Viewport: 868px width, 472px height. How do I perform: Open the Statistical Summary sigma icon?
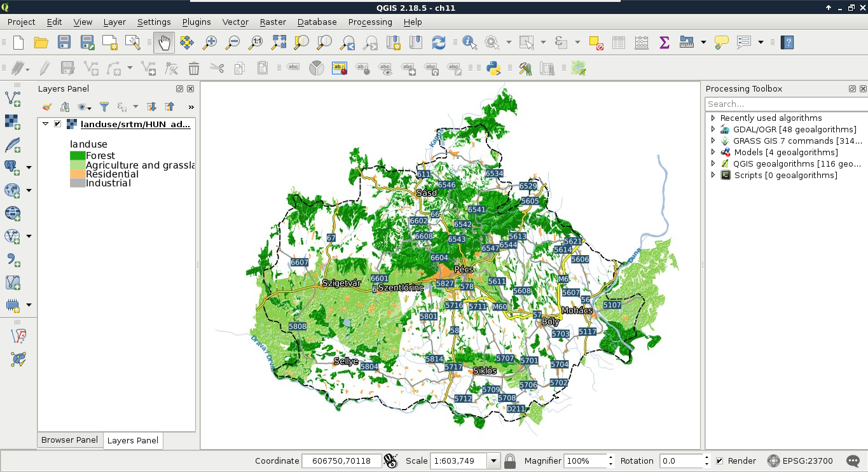(x=664, y=43)
